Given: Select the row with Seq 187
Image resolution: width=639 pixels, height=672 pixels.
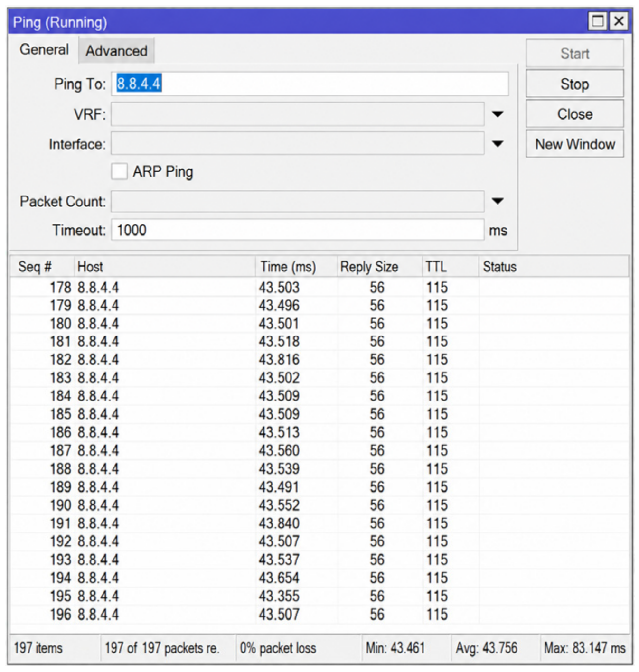Looking at the screenshot, I should (x=319, y=450).
